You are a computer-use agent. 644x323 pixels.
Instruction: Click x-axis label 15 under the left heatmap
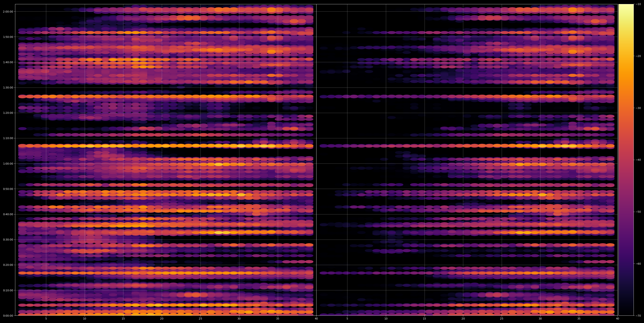(123, 319)
